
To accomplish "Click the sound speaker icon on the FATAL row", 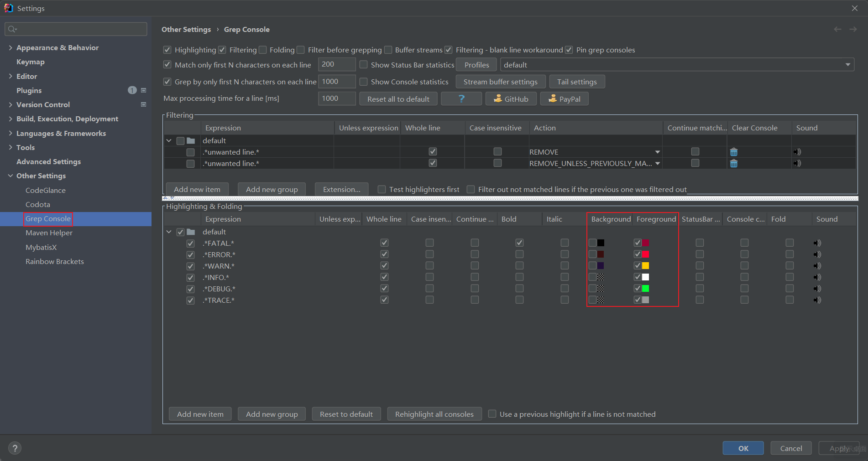I will [x=816, y=243].
